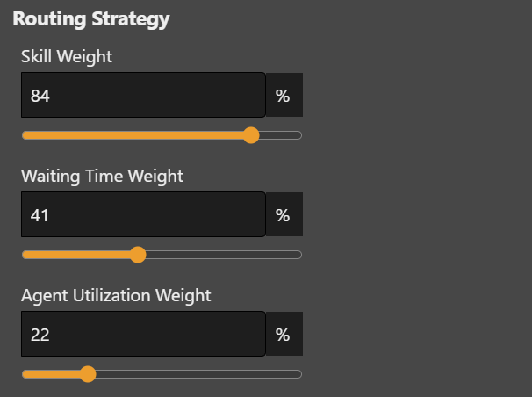Click the percent symbol beside Skill Weight

283,96
